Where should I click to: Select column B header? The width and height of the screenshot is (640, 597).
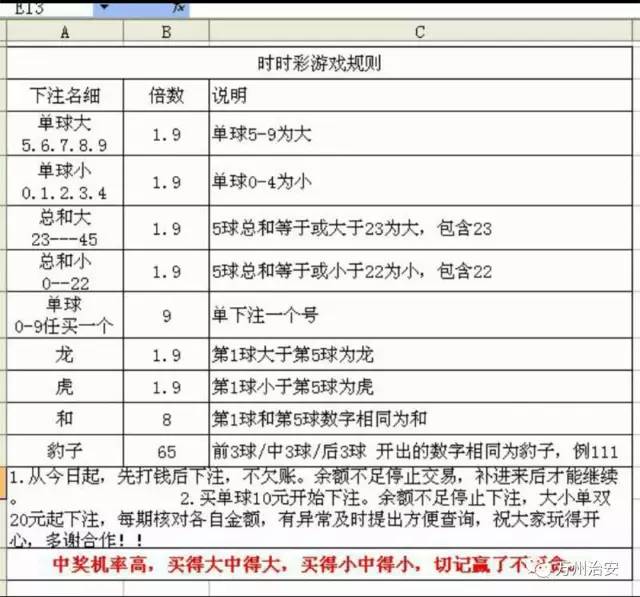[166, 32]
